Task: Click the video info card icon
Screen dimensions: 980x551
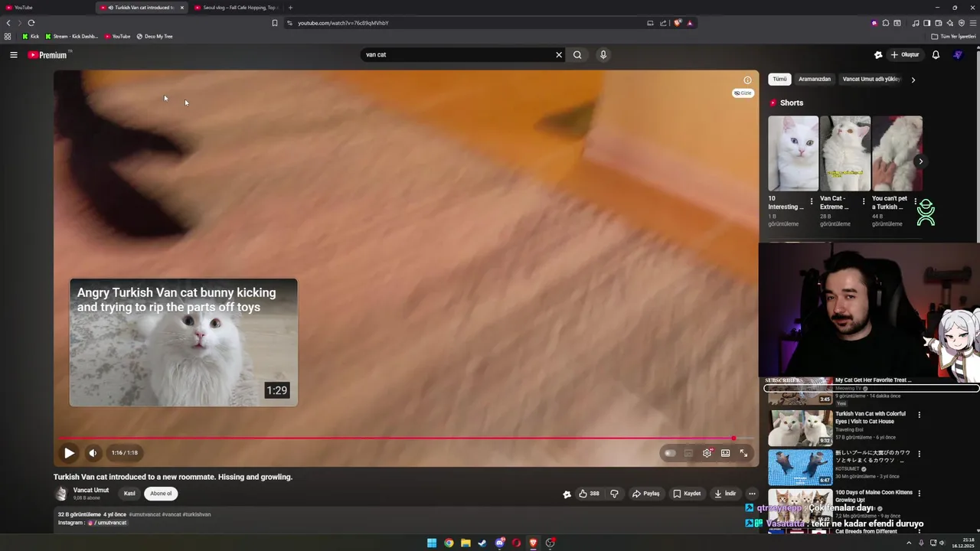Action: tap(747, 80)
